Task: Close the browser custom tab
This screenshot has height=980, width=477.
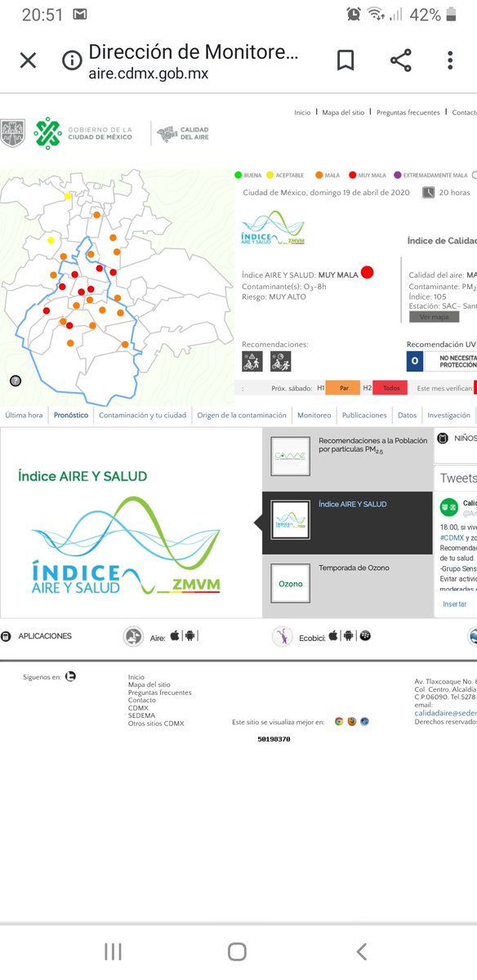Action: click(x=28, y=60)
